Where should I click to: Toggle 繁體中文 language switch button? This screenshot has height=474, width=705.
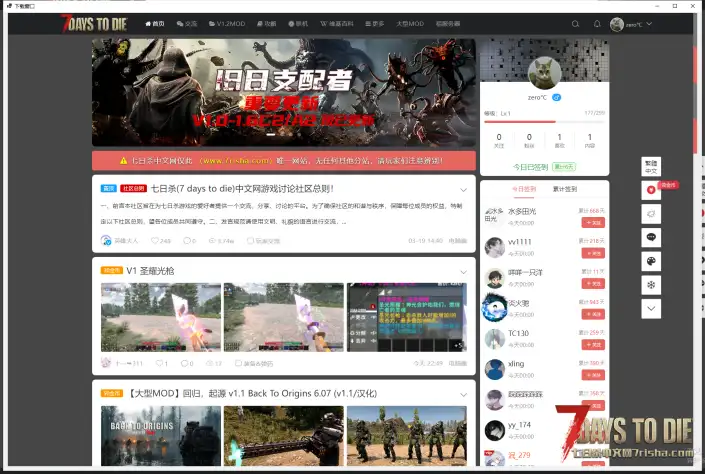coord(652,166)
